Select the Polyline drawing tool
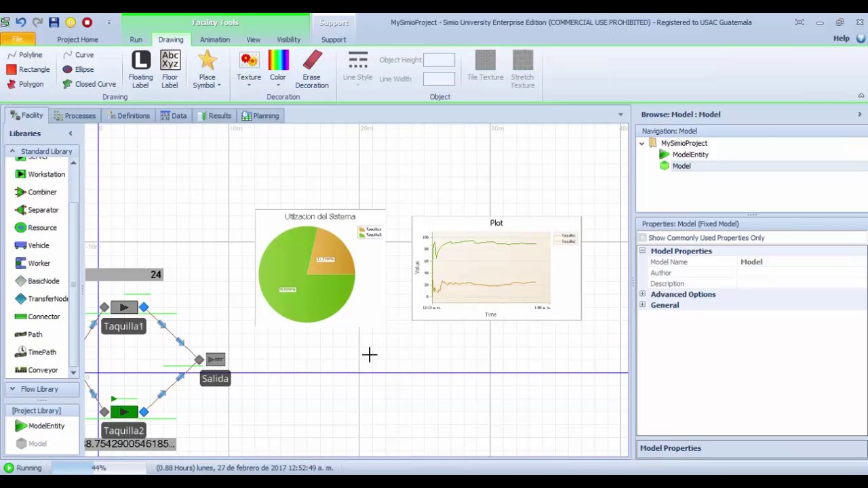The width and height of the screenshot is (868, 488). (x=25, y=55)
